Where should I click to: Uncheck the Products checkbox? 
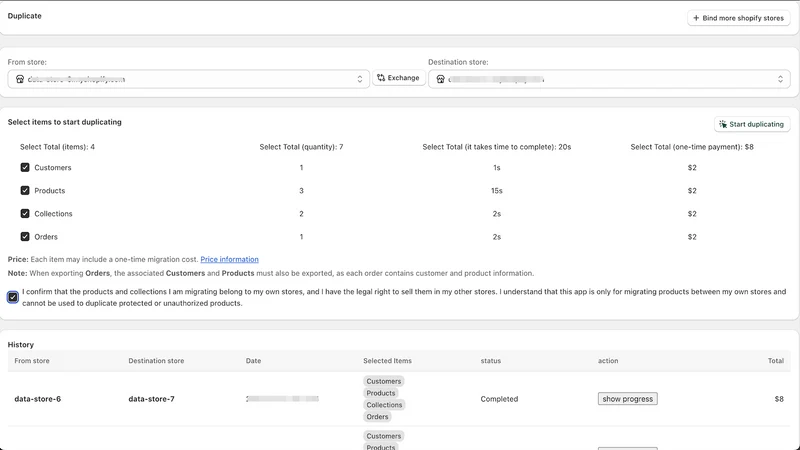tap(24, 190)
